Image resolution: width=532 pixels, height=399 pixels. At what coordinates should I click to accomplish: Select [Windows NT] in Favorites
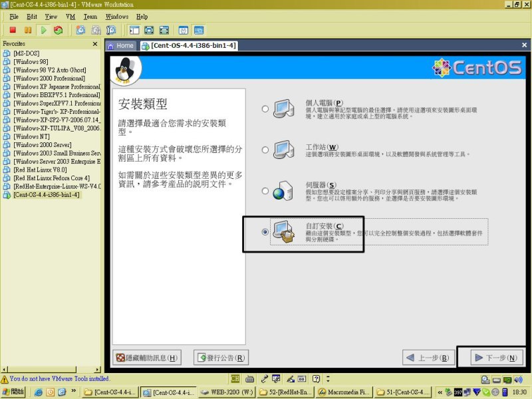(31, 137)
